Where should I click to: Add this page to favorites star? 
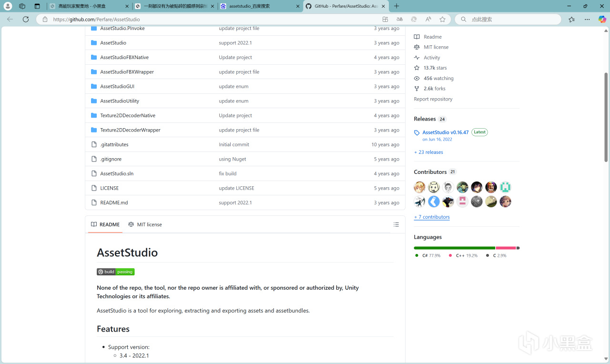[x=442, y=20]
